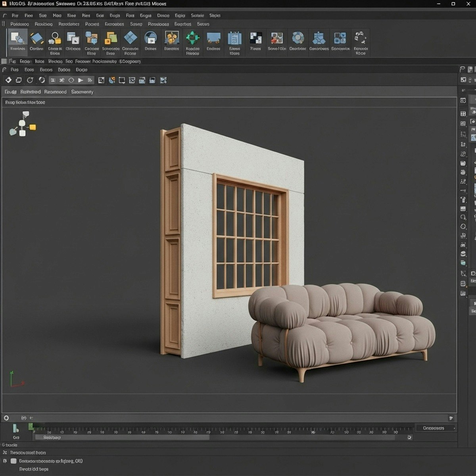476x476 pixels.
Task: Collapse the bottom panel with the X expander
Action: (x=5, y=453)
